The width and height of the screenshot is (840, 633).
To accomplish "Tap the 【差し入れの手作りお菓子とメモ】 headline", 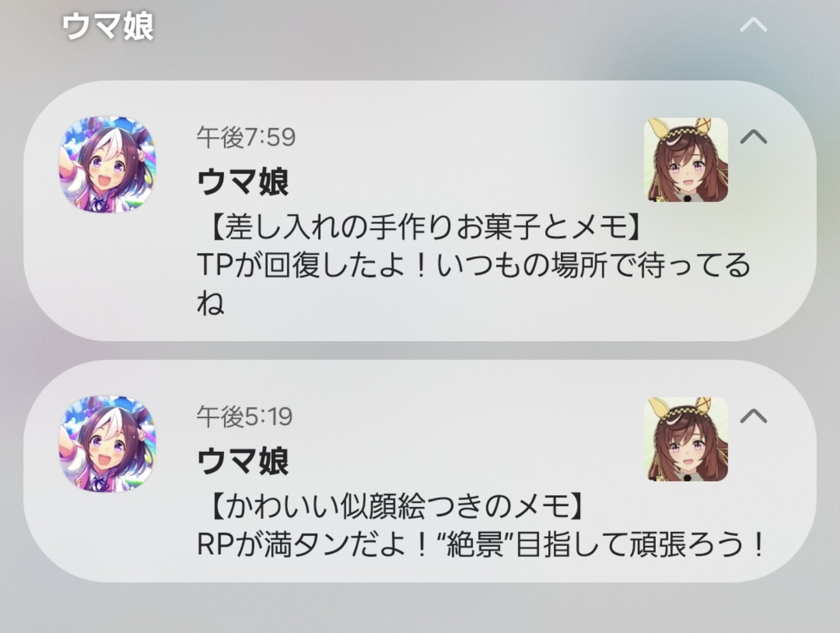I will click(419, 227).
